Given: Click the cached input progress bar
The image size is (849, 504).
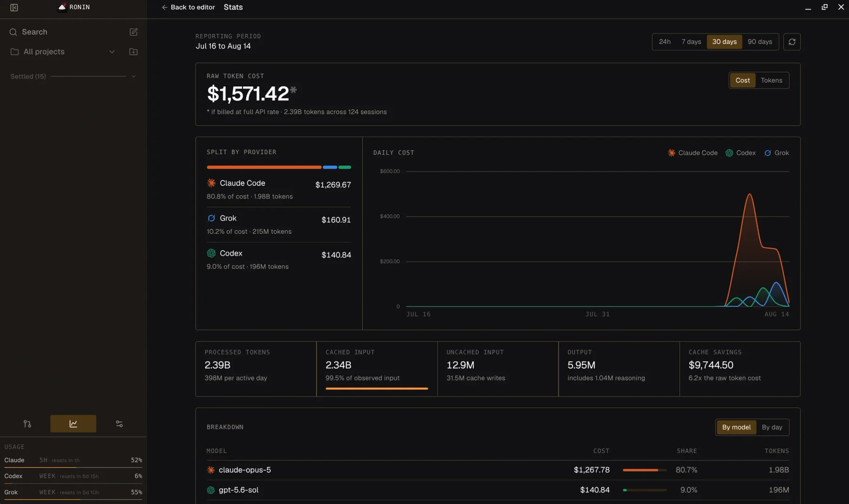Looking at the screenshot, I should (376, 389).
